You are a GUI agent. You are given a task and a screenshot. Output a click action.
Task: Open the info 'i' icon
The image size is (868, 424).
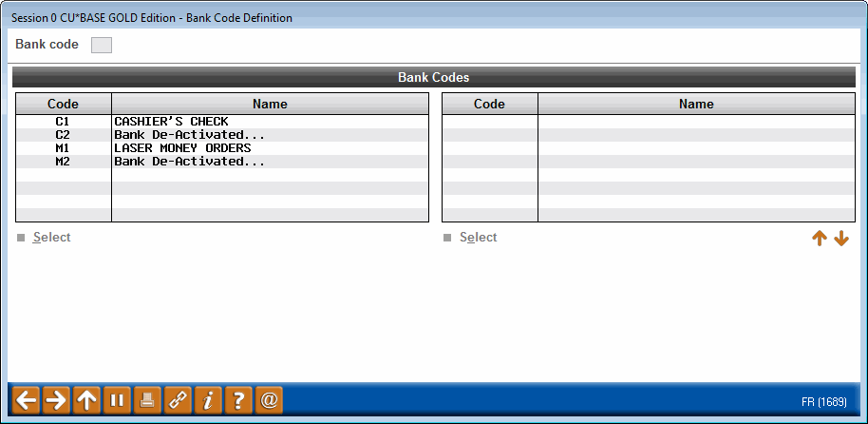pos(208,400)
